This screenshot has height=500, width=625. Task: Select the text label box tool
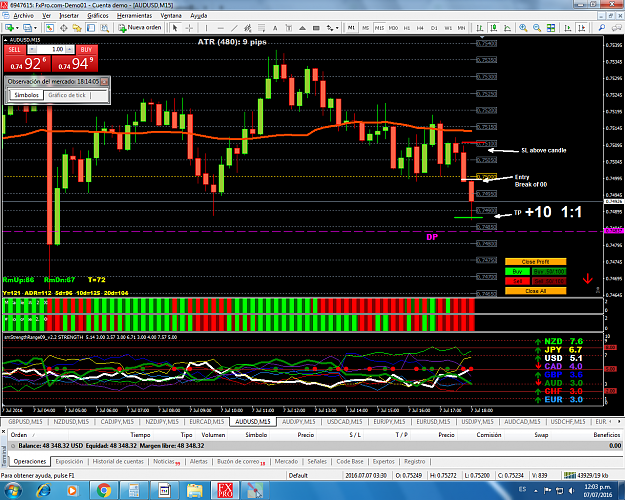click(289, 28)
